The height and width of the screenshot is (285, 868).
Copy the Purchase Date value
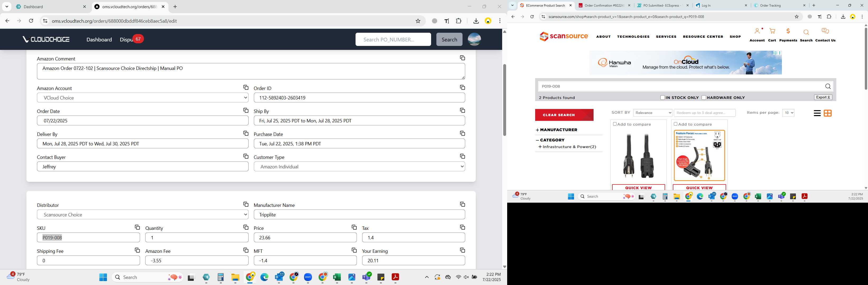pos(462,133)
